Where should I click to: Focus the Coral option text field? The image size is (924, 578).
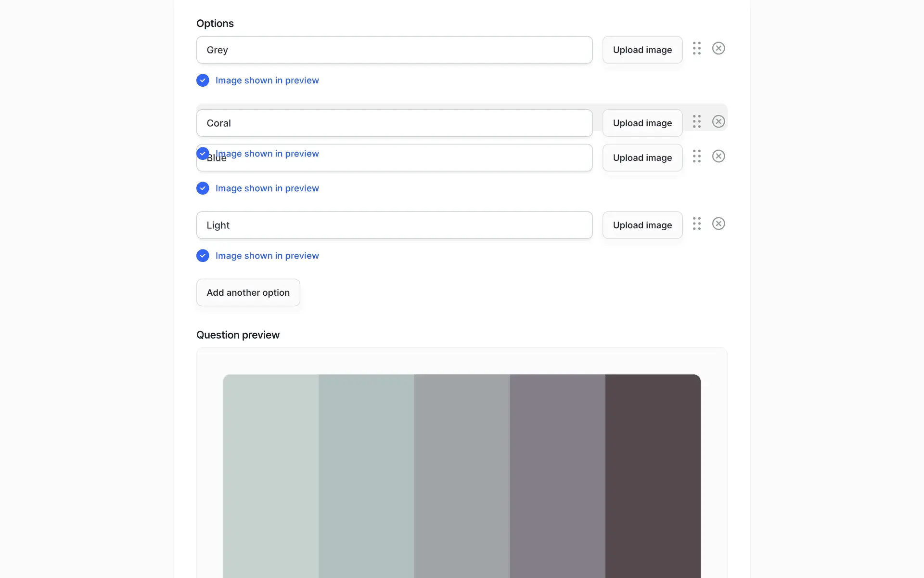(x=394, y=123)
